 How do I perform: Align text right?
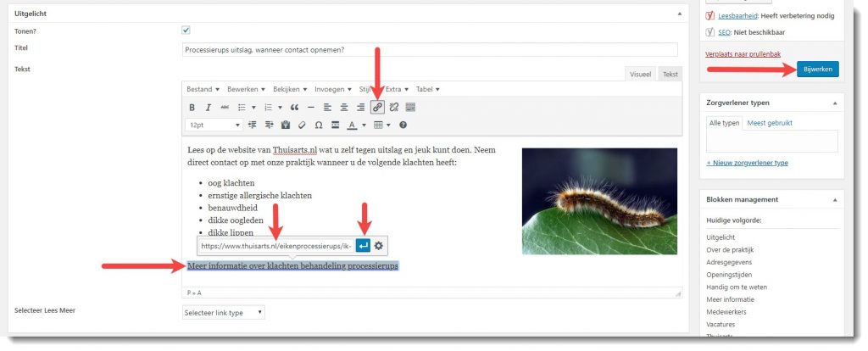pyautogui.click(x=360, y=108)
